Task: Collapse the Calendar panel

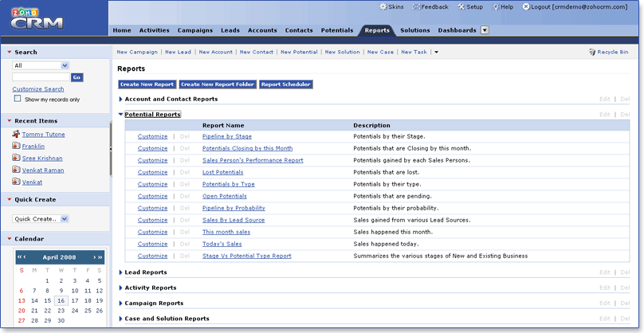Action: pyautogui.click(x=9, y=239)
